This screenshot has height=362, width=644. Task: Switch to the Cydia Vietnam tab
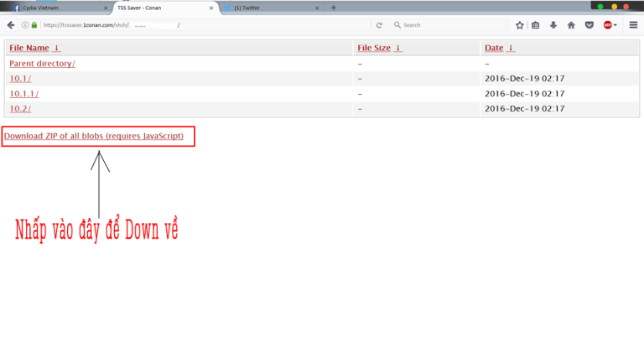pyautogui.click(x=58, y=8)
